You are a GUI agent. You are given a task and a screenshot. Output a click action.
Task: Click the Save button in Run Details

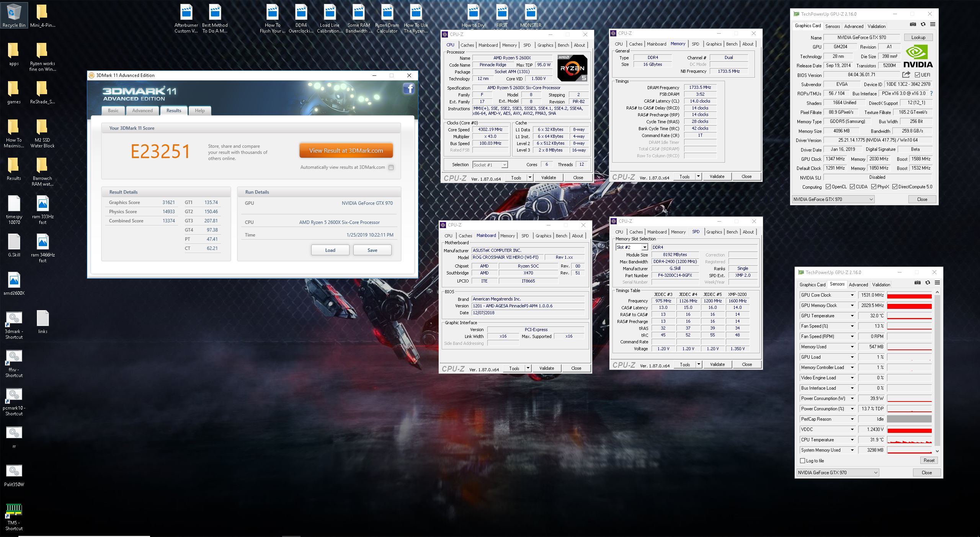pyautogui.click(x=372, y=250)
